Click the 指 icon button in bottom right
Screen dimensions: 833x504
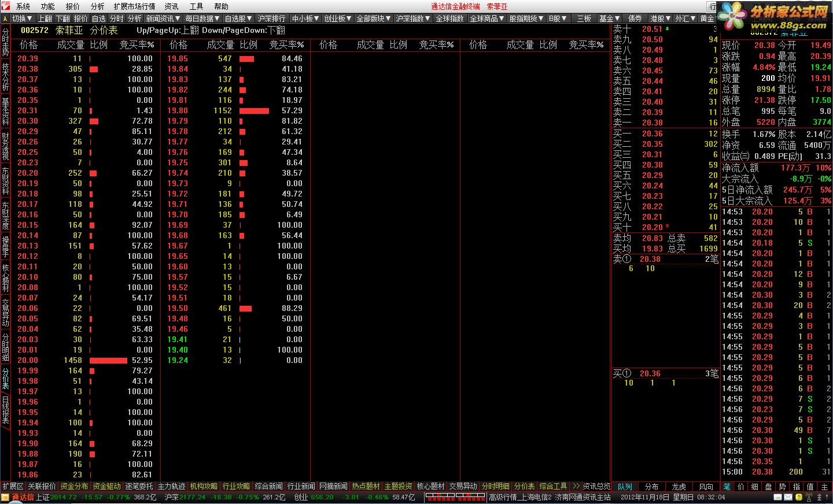[796, 487]
